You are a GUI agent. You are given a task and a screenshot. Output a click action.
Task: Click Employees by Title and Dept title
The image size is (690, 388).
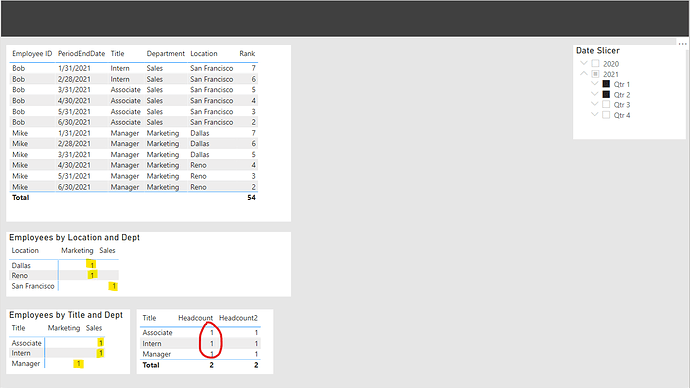pyautogui.click(x=66, y=315)
